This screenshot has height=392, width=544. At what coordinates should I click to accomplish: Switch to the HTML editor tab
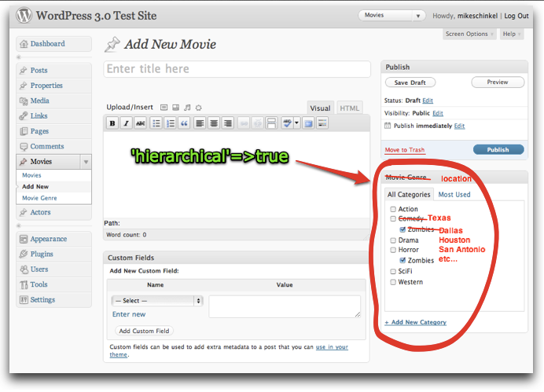[x=349, y=108]
